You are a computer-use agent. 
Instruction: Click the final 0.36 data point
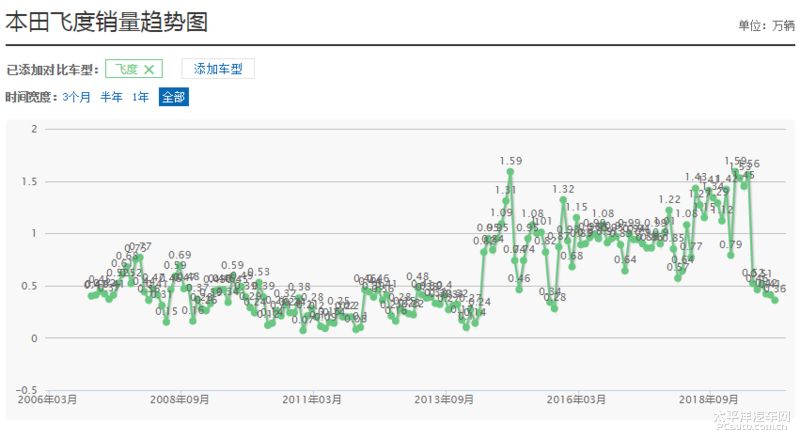tap(775, 300)
